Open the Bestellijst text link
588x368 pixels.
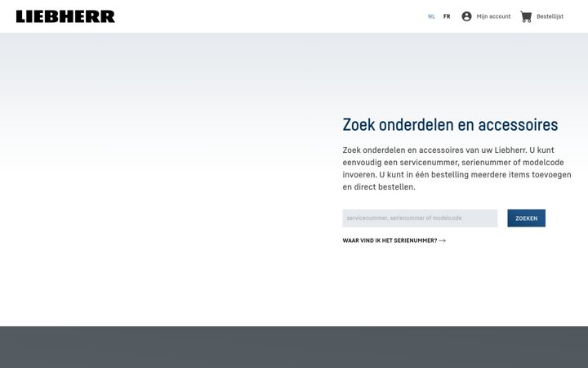(x=550, y=16)
